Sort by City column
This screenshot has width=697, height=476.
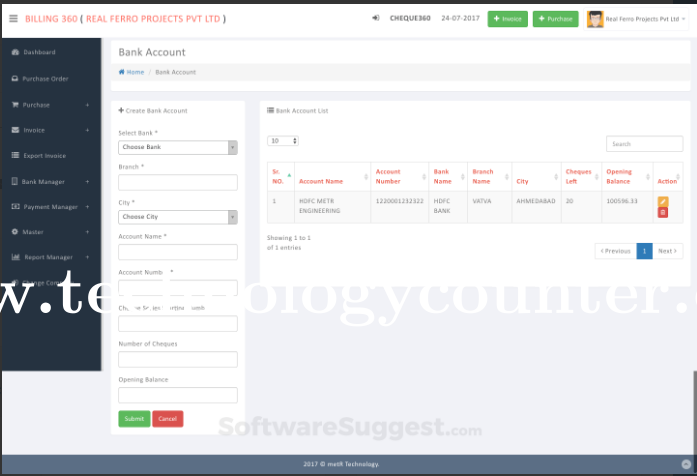537,176
